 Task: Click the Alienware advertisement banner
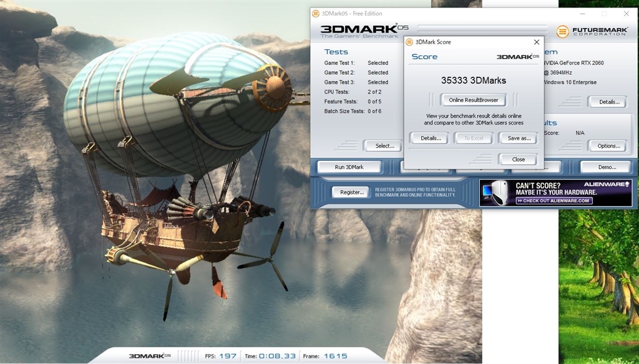click(555, 193)
